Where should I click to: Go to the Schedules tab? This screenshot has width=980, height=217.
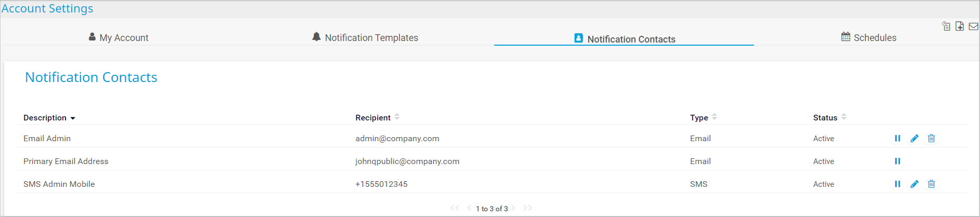point(869,37)
